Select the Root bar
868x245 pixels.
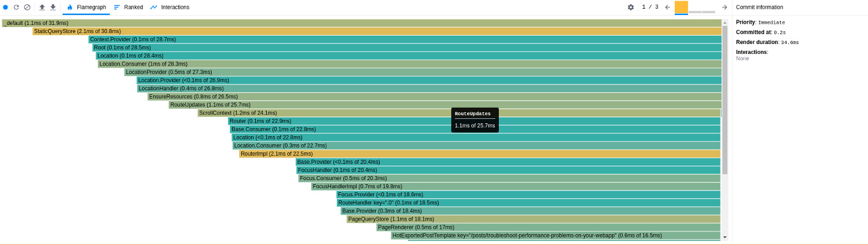pos(407,47)
